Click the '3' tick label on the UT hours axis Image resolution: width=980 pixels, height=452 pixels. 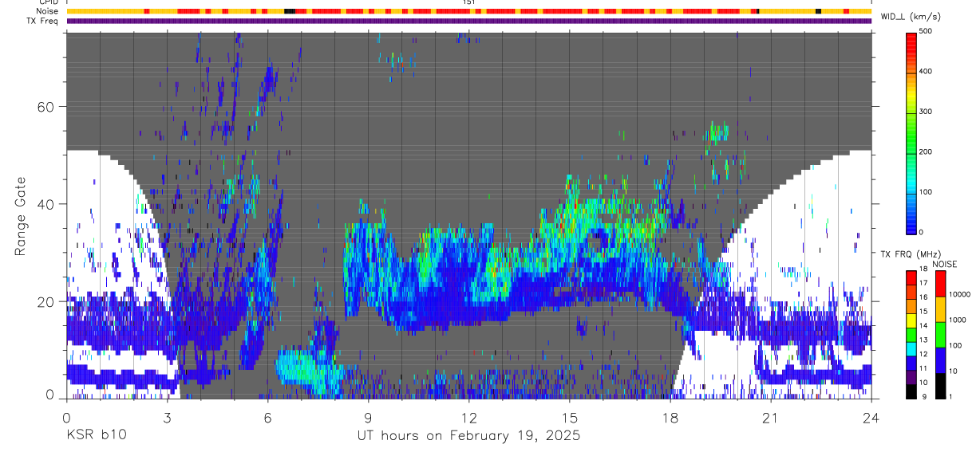(167, 417)
